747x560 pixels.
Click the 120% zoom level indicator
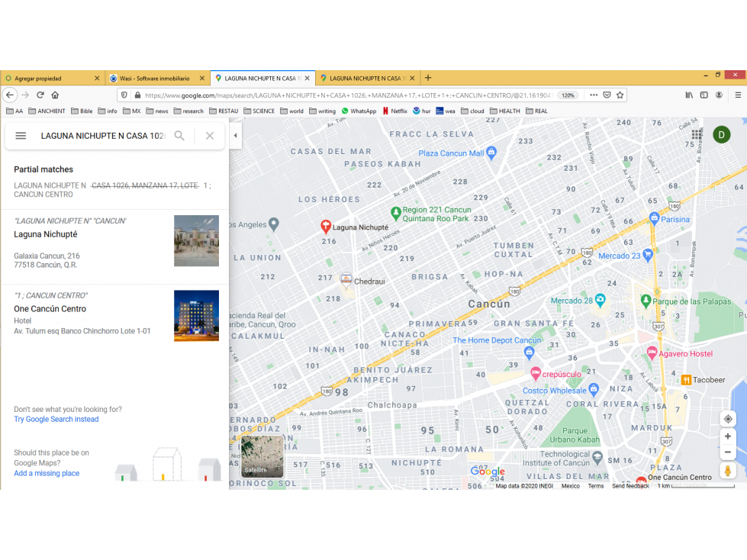coord(568,95)
